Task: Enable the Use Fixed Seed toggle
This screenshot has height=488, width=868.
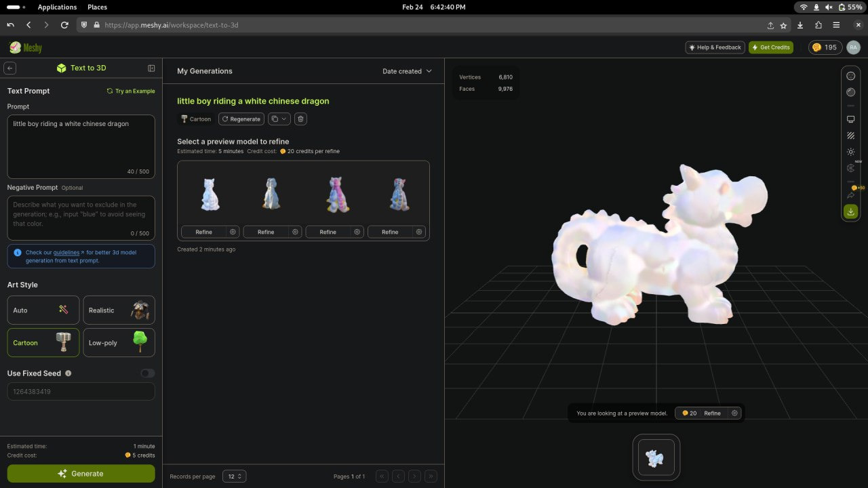Action: [x=147, y=373]
